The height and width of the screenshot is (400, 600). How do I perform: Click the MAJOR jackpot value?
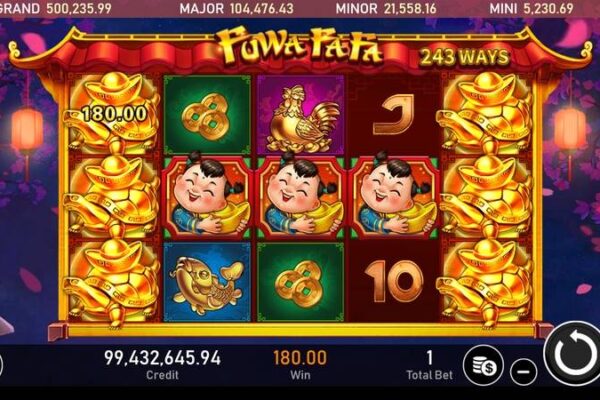coord(262,8)
